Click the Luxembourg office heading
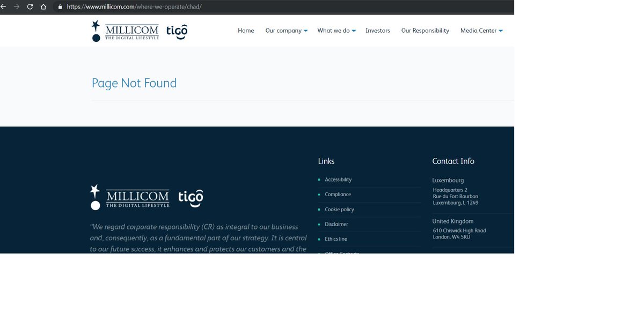 448,181
